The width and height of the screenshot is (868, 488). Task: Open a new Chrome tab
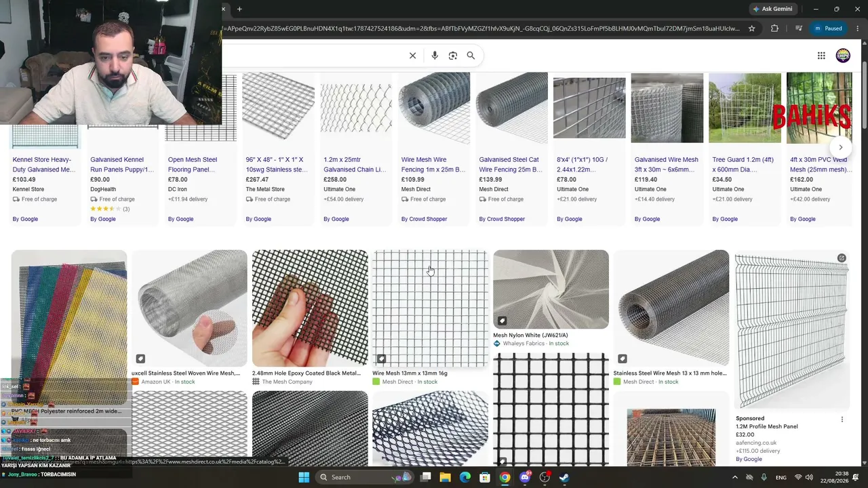click(x=239, y=9)
